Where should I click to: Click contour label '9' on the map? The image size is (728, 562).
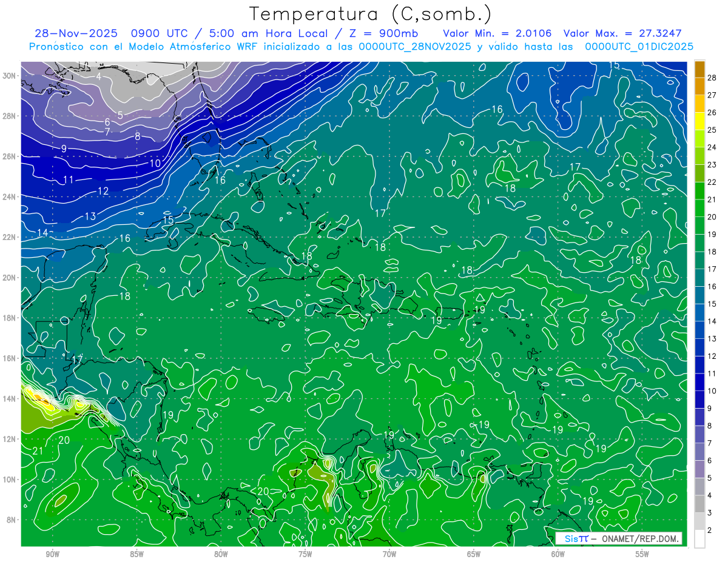pyautogui.click(x=64, y=149)
